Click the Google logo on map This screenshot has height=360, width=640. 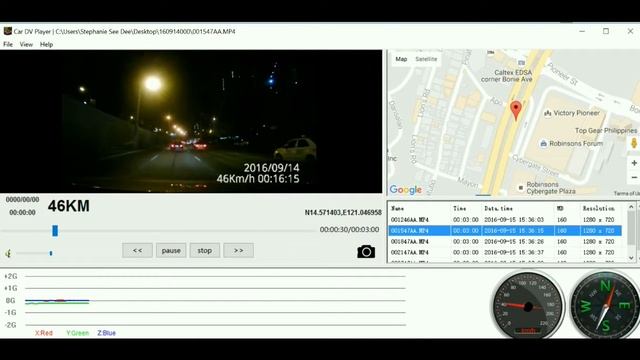pos(405,190)
